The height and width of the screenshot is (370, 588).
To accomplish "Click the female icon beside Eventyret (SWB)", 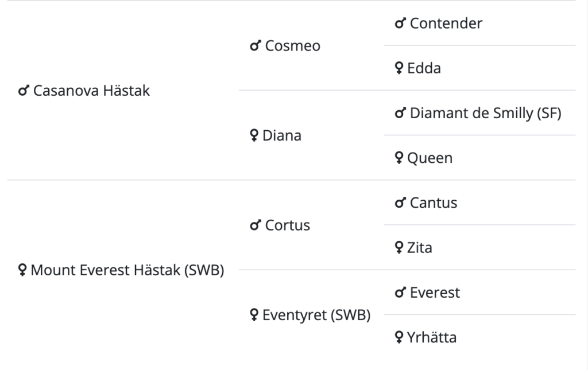I will coord(254,315).
